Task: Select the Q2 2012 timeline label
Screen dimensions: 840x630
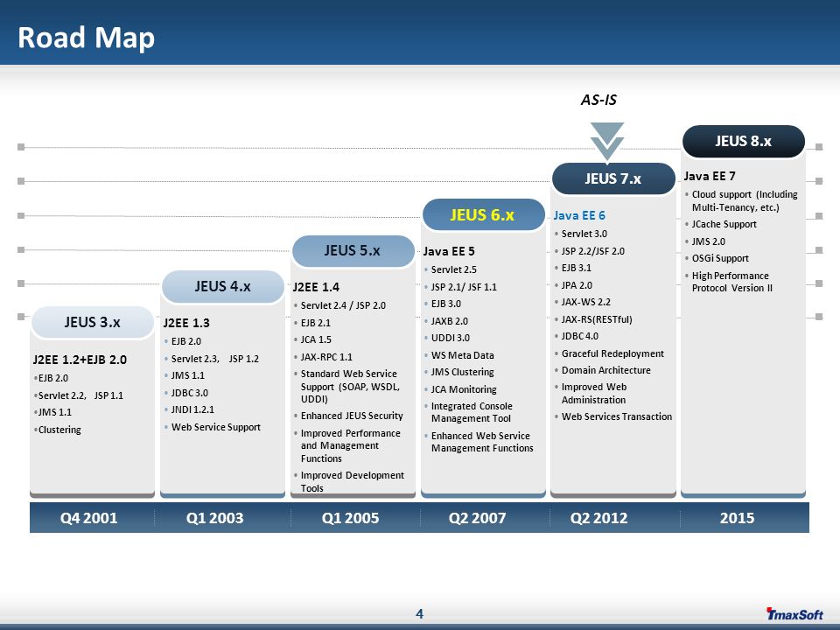Action: point(598,517)
